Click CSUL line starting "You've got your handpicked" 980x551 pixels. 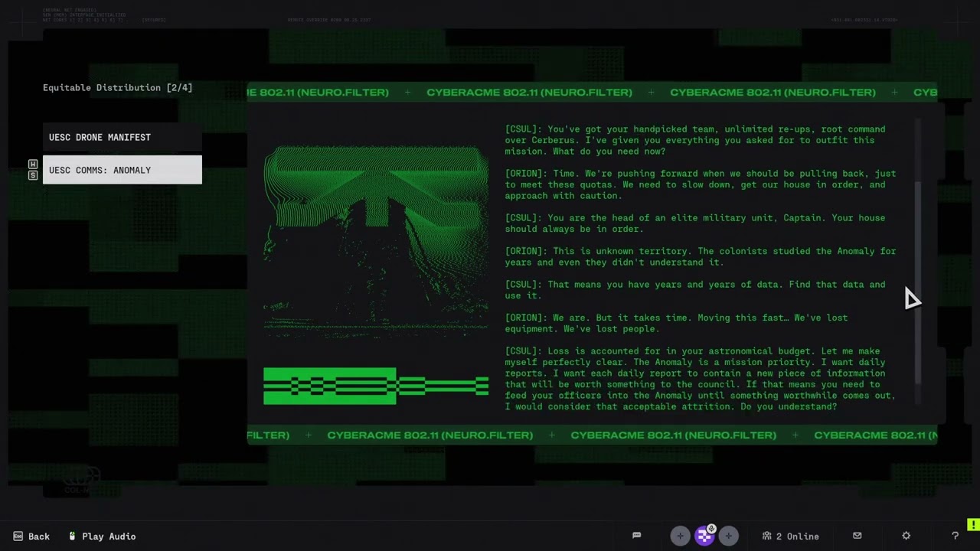click(695, 140)
